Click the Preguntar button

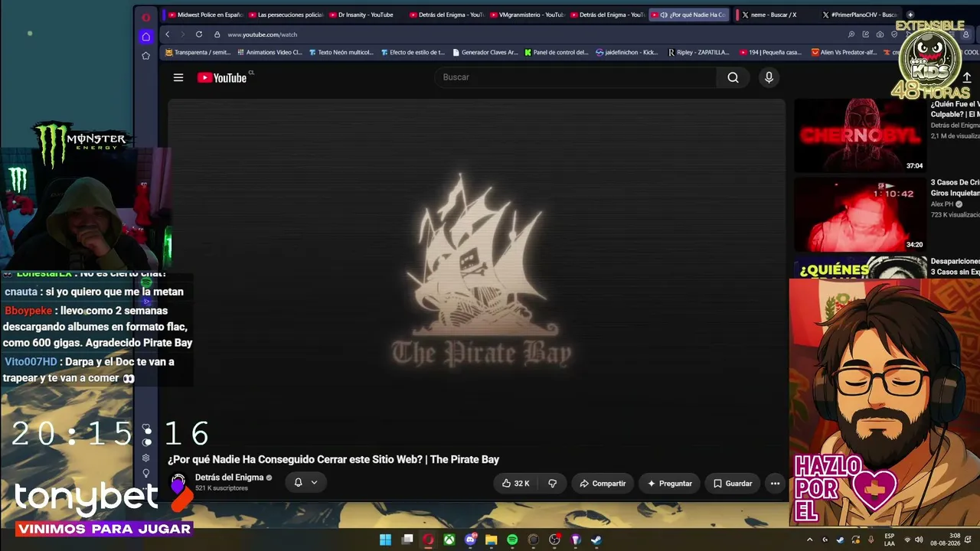[669, 484]
